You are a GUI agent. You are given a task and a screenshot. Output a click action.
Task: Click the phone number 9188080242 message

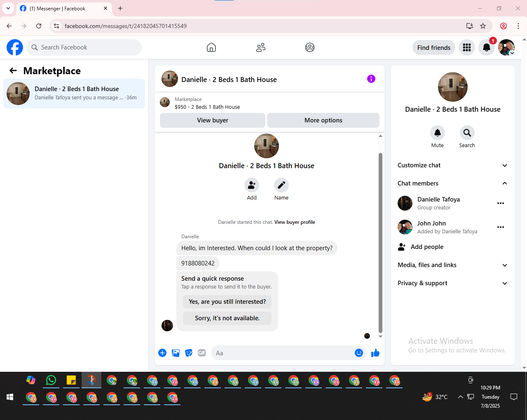coord(198,263)
